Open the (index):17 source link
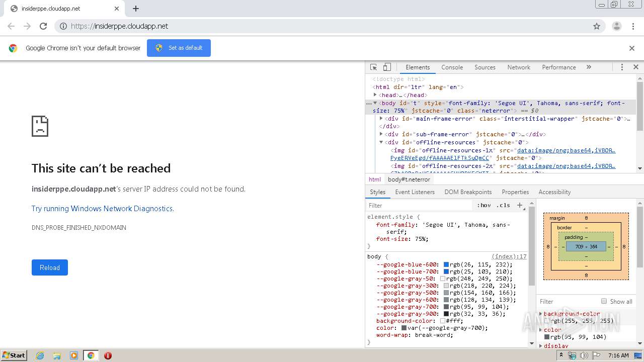The width and height of the screenshot is (644, 362). pyautogui.click(x=509, y=256)
